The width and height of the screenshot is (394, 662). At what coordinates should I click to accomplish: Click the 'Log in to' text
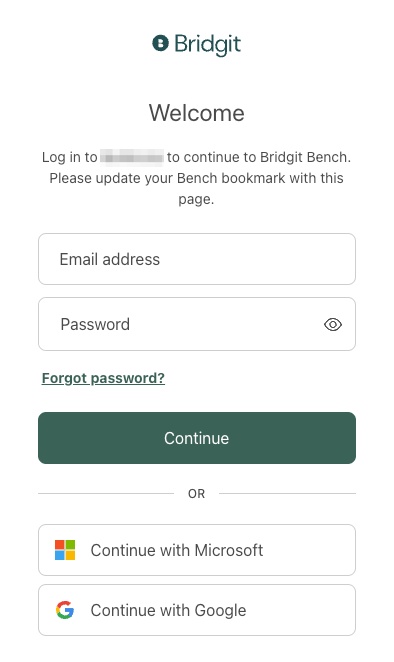[x=70, y=157]
